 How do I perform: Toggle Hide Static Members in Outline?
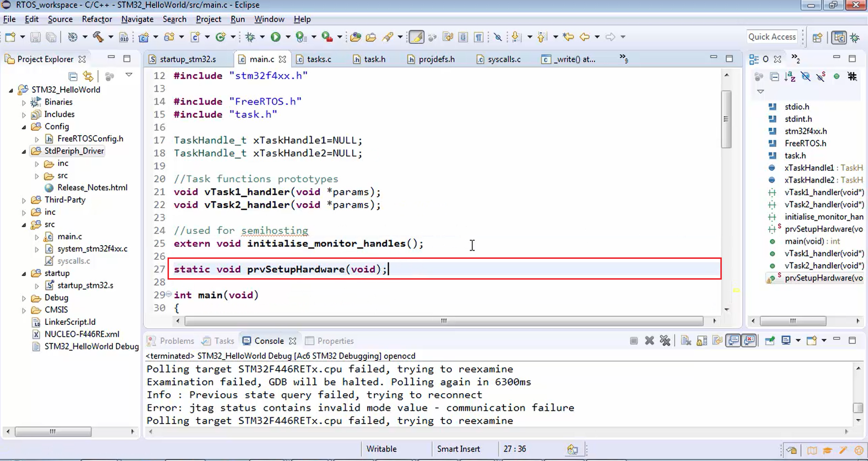click(x=821, y=76)
